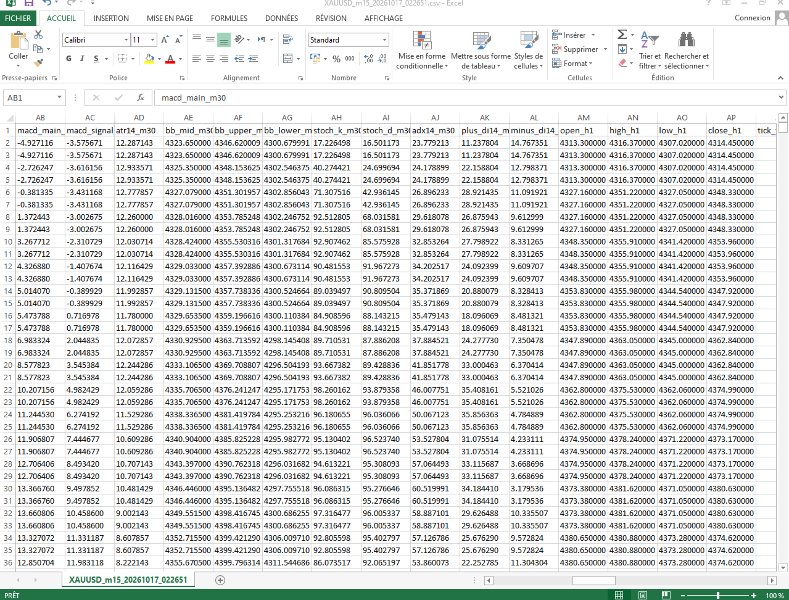Viewport: 789px width, 600px height.
Task: Zoom in with the plus button
Action: (x=753, y=595)
